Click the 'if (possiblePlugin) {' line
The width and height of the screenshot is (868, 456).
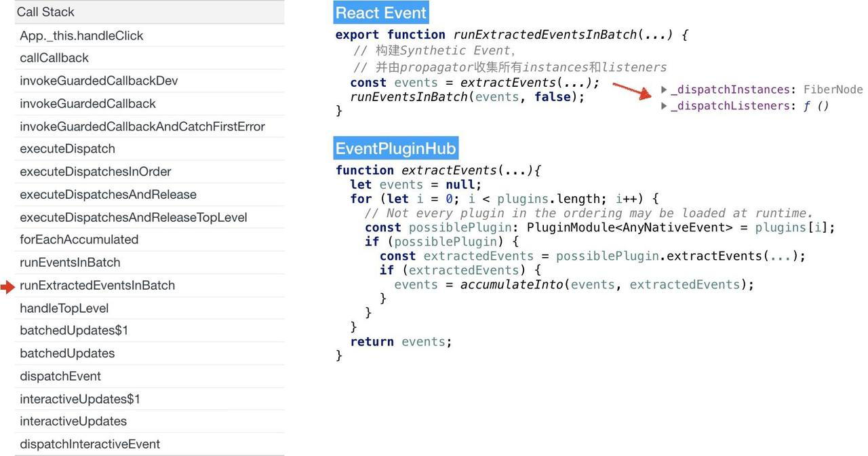click(x=441, y=242)
